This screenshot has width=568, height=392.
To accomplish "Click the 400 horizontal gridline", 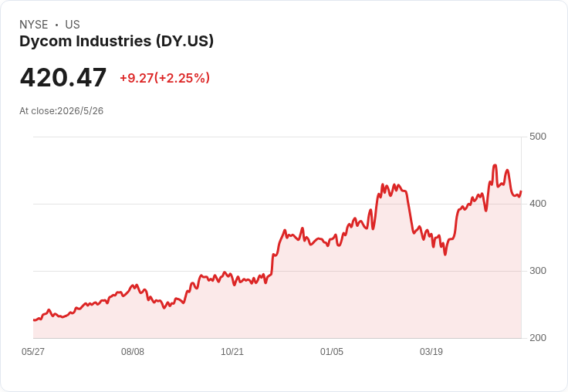I will click(277, 204).
